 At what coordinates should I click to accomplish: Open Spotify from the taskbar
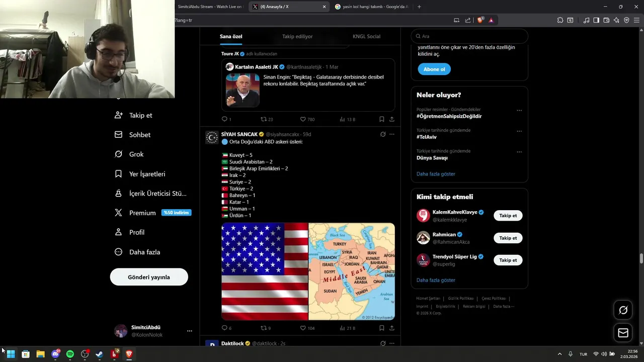click(x=70, y=354)
